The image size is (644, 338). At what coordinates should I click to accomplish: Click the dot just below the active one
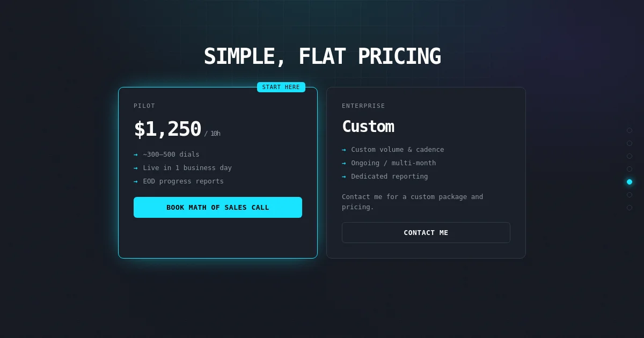pos(630,195)
